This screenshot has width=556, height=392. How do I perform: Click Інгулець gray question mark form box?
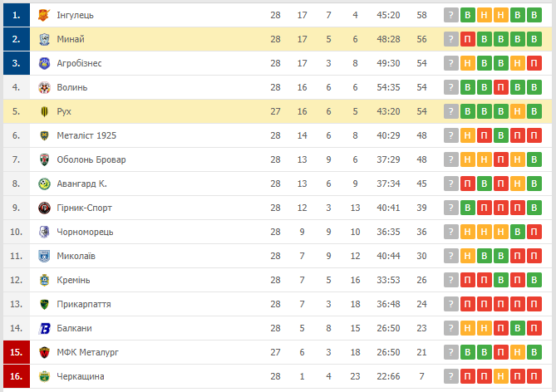pyautogui.click(x=450, y=15)
